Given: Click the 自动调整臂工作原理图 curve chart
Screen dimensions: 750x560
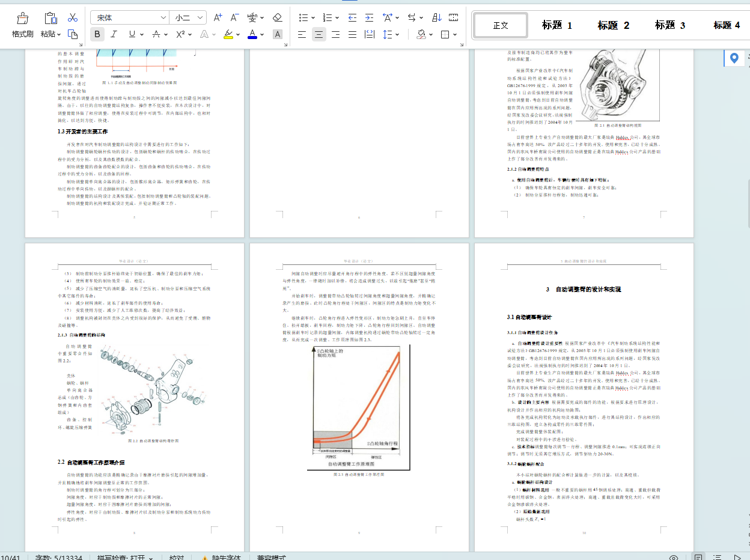Looking at the screenshot, I should (359, 408).
